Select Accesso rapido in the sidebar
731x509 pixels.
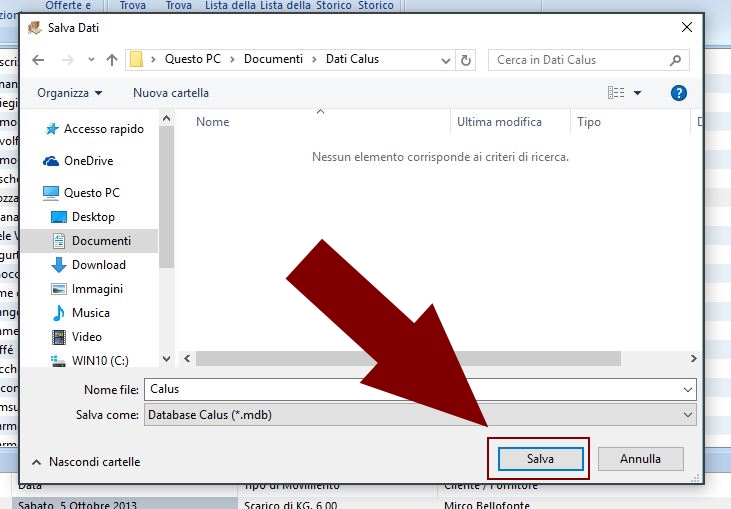(x=95, y=129)
